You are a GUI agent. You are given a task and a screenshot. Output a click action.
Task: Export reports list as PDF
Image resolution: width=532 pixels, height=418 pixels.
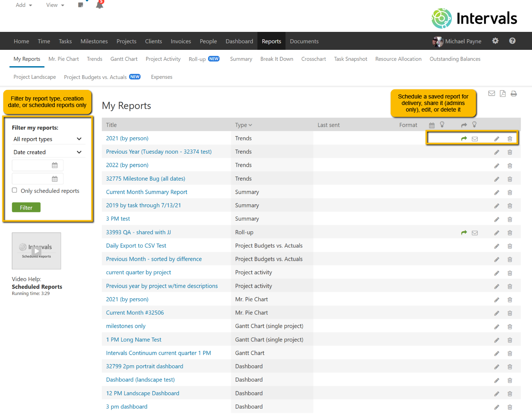503,94
